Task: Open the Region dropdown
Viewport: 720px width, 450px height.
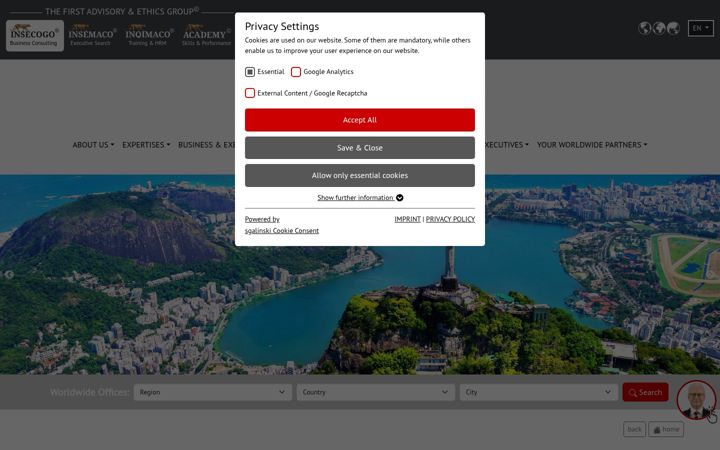Action: pos(213,392)
